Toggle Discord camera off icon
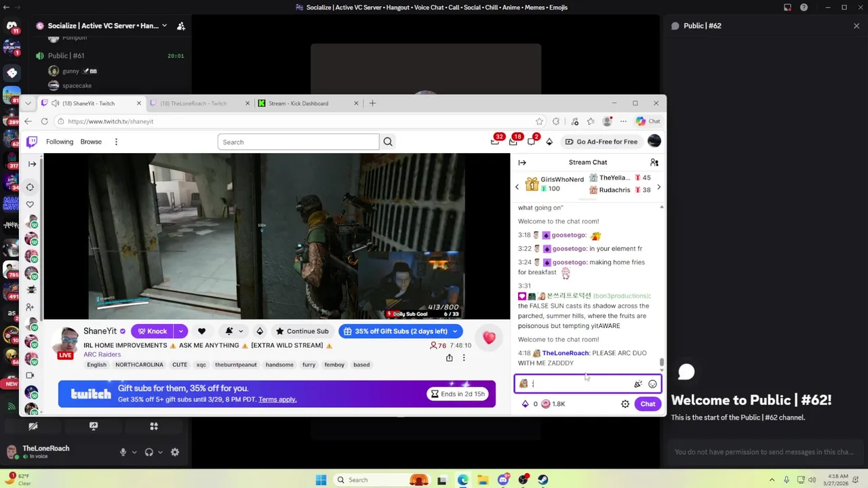Screen dimensions: 868x488 [x=33, y=426]
